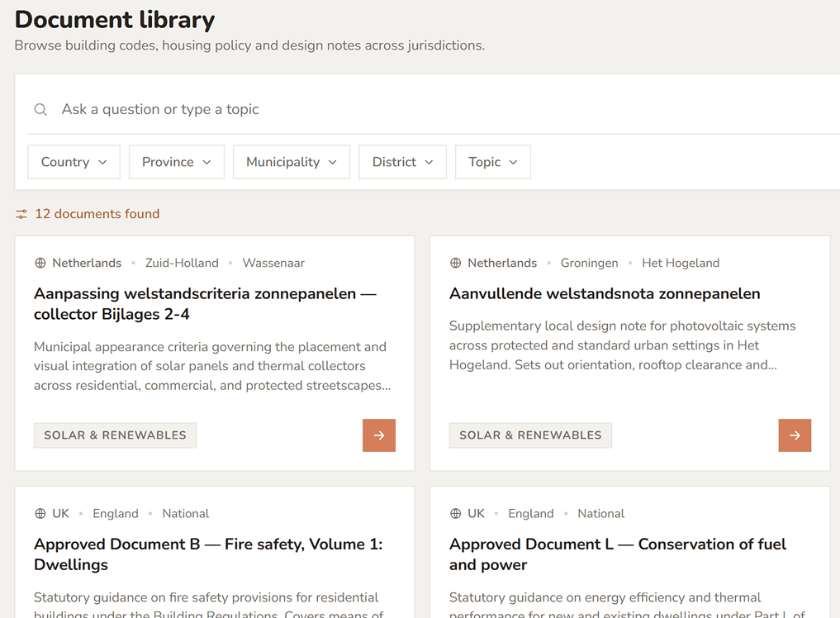Click Solar & Renewables tag on Het Hogeland card
Viewport: 840px width, 618px height.
530,435
